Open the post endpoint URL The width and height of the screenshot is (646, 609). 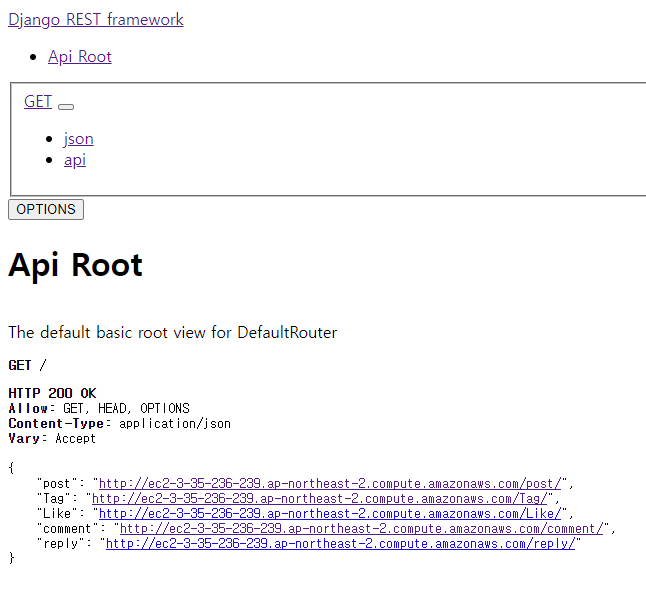click(330, 483)
